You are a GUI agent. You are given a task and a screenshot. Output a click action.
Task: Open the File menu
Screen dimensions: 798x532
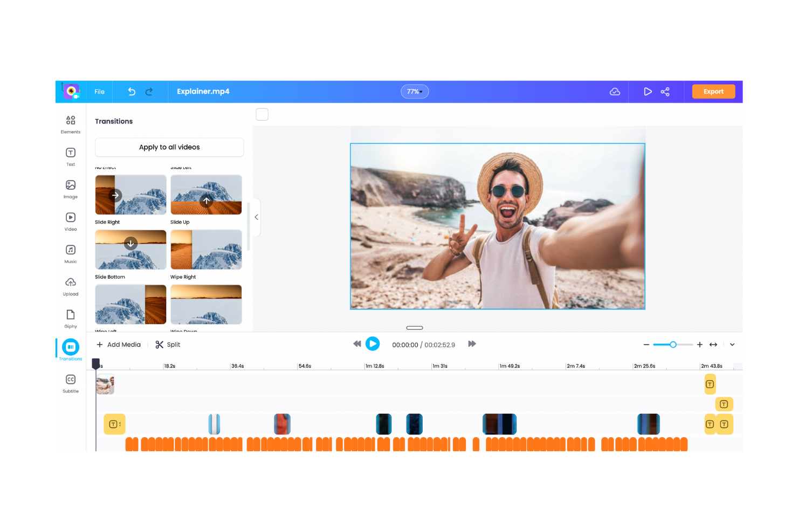point(99,91)
